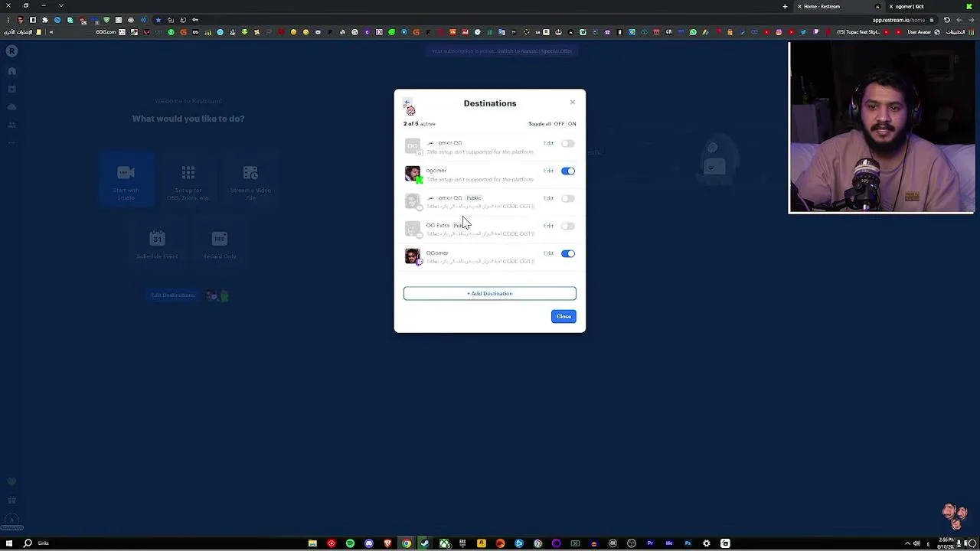980x551 pixels.
Task: Open a new browser tab
Action: click(x=785, y=6)
